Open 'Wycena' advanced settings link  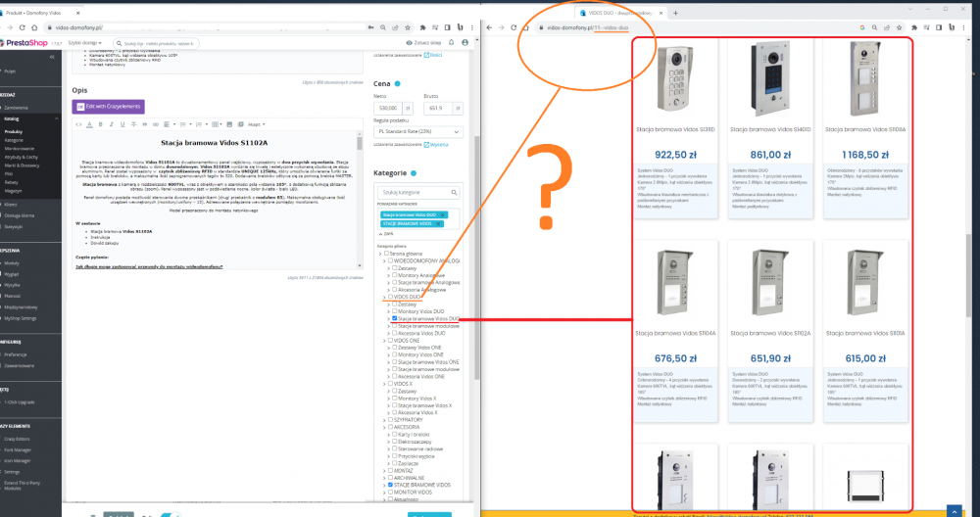[x=436, y=144]
